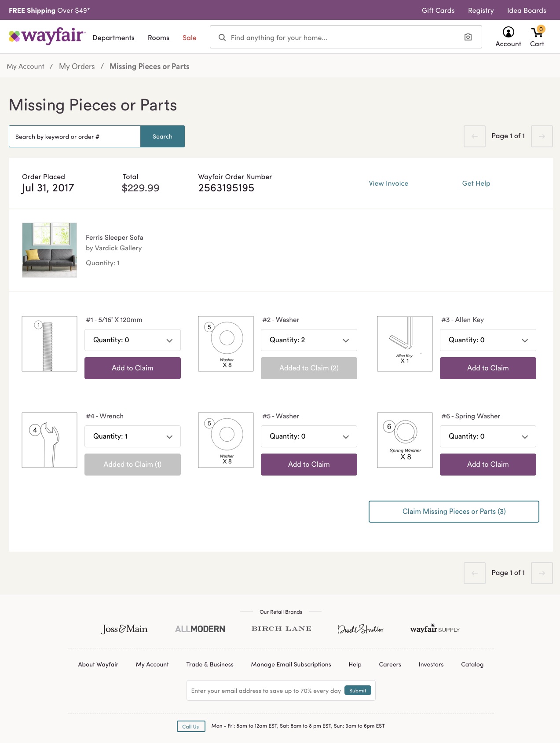Go to My Orders breadcrumb
Viewport: 560px width, 743px height.
pos(77,66)
